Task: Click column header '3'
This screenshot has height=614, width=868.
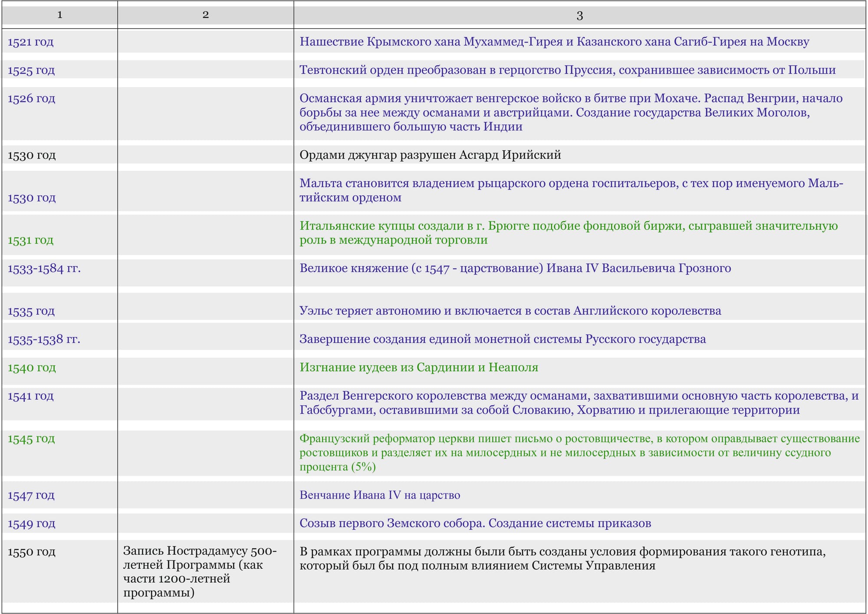Action: pyautogui.click(x=580, y=16)
